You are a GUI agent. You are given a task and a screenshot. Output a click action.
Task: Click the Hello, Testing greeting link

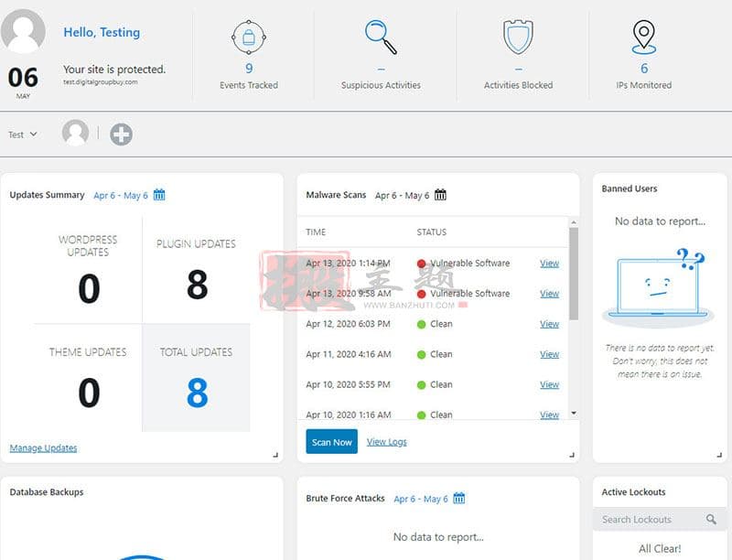[x=102, y=32]
